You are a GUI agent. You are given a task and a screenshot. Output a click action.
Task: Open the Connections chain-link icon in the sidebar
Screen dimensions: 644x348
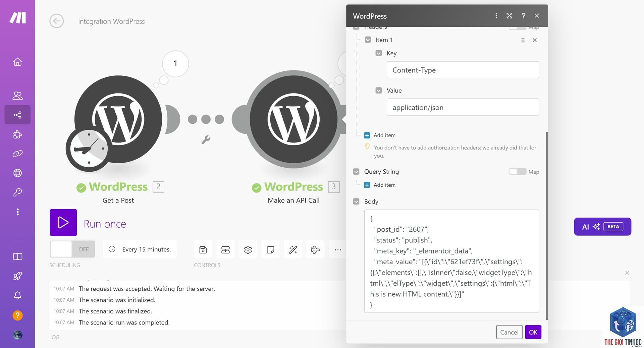17,154
